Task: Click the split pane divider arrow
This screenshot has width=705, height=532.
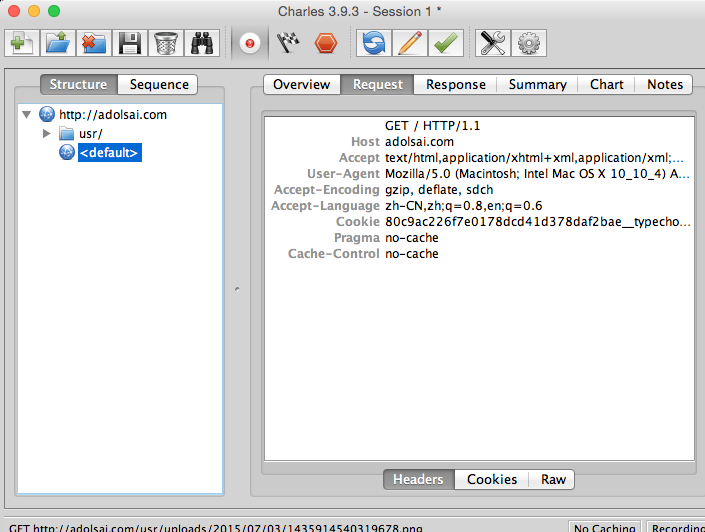Action: (x=237, y=289)
